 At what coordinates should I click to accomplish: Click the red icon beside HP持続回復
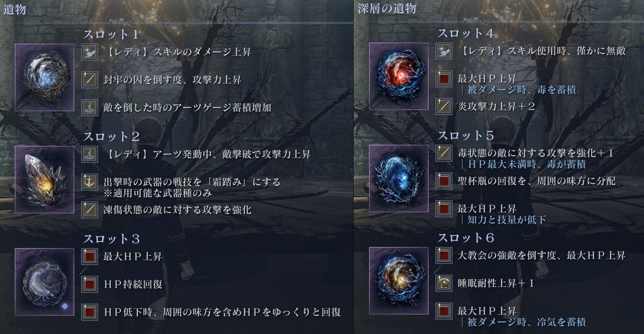click(x=90, y=285)
